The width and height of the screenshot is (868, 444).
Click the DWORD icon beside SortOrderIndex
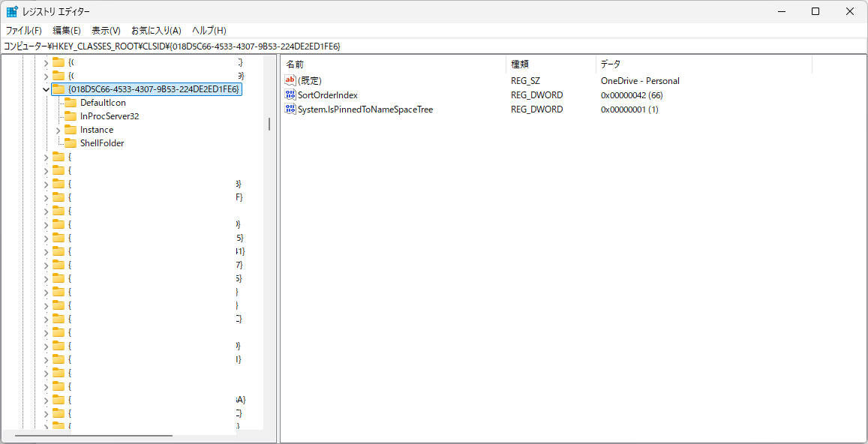point(290,94)
